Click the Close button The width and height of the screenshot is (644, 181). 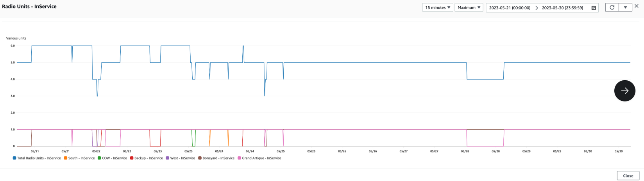click(628, 176)
